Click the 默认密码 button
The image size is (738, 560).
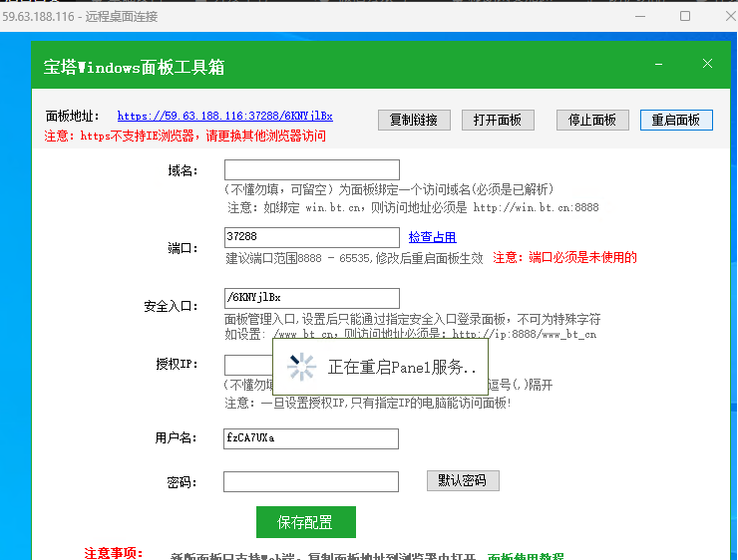[x=463, y=480]
